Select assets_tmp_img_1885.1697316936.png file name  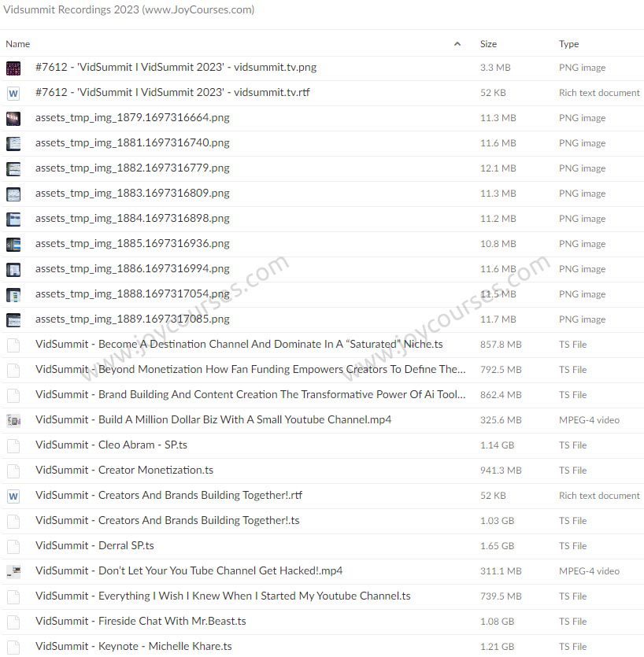click(132, 243)
